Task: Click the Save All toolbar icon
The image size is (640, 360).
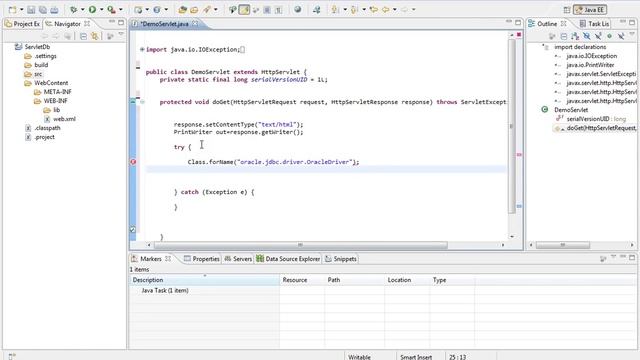Action: [42, 9]
